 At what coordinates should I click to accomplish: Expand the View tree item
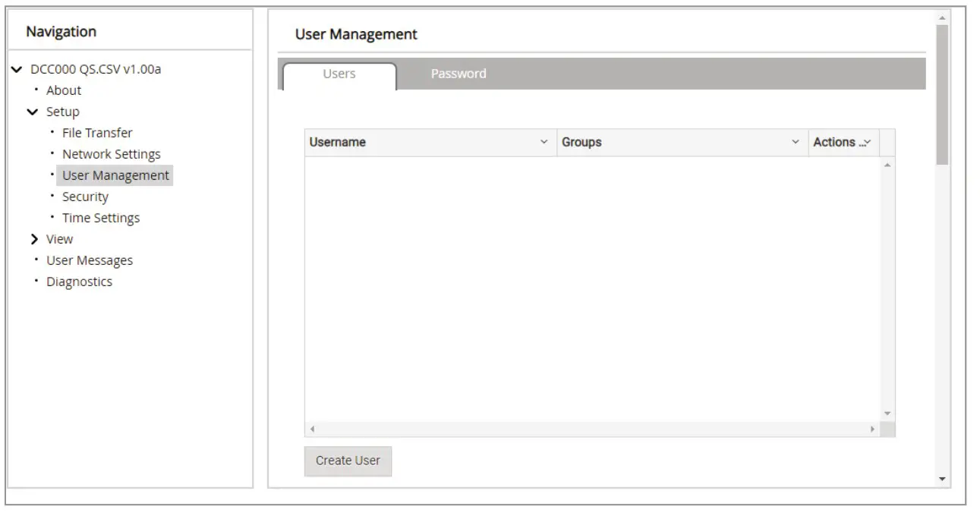point(36,238)
